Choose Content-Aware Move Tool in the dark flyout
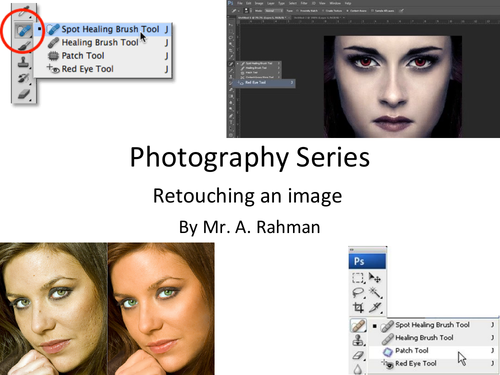This screenshot has height=375, width=500. pyautogui.click(x=259, y=77)
